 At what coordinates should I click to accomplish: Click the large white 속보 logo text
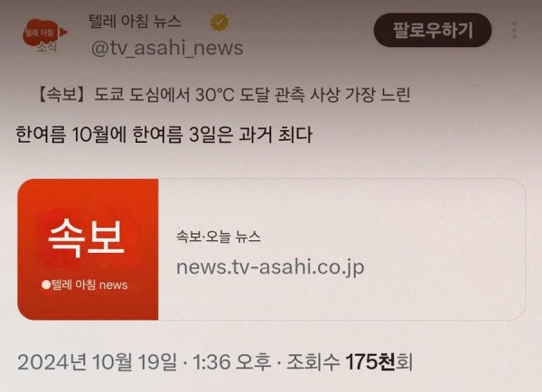click(86, 238)
